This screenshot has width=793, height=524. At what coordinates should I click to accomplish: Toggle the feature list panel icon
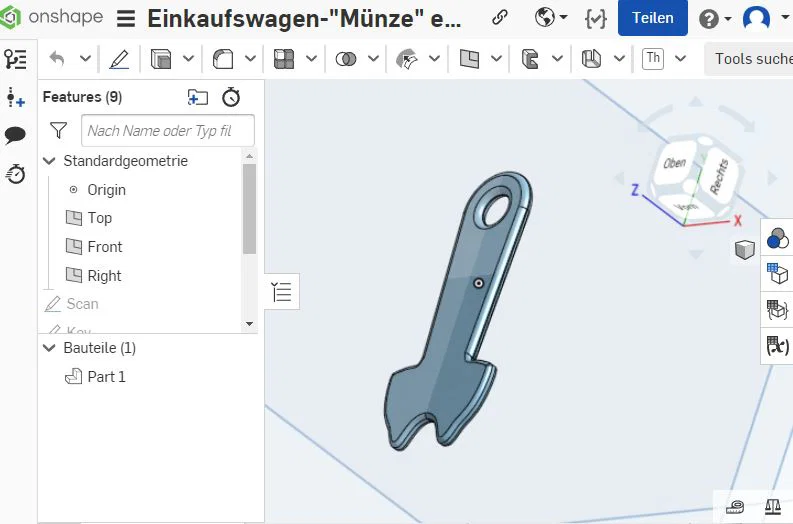[15, 59]
